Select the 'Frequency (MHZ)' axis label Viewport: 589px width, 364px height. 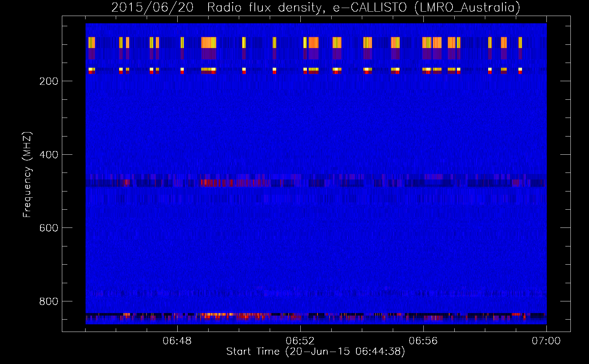27,175
